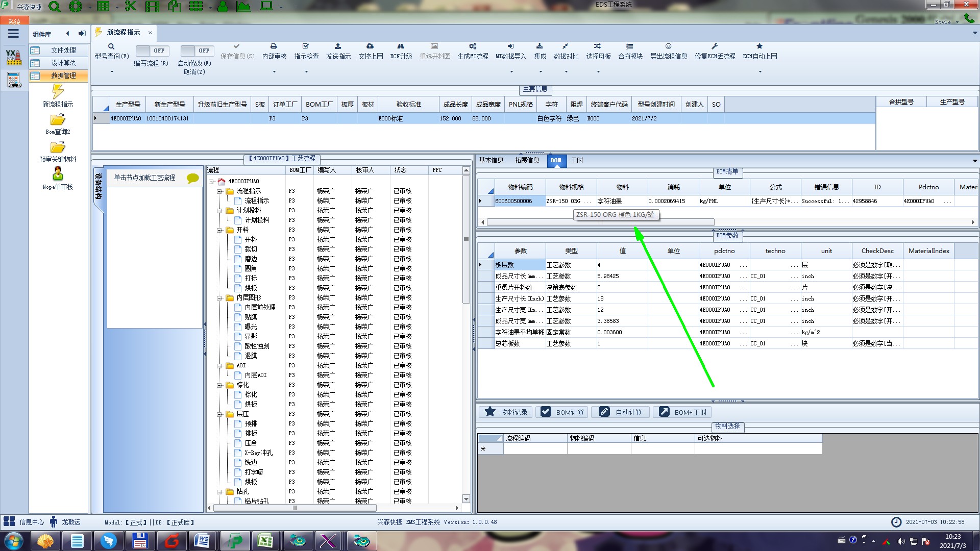
Task: Click the 自动计算 button
Action: click(621, 412)
